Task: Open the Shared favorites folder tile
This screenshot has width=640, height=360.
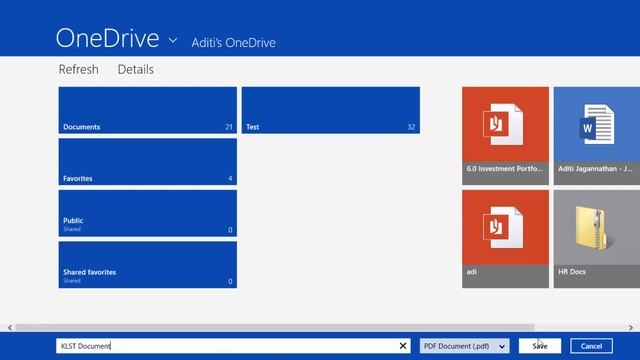Action: click(148, 265)
